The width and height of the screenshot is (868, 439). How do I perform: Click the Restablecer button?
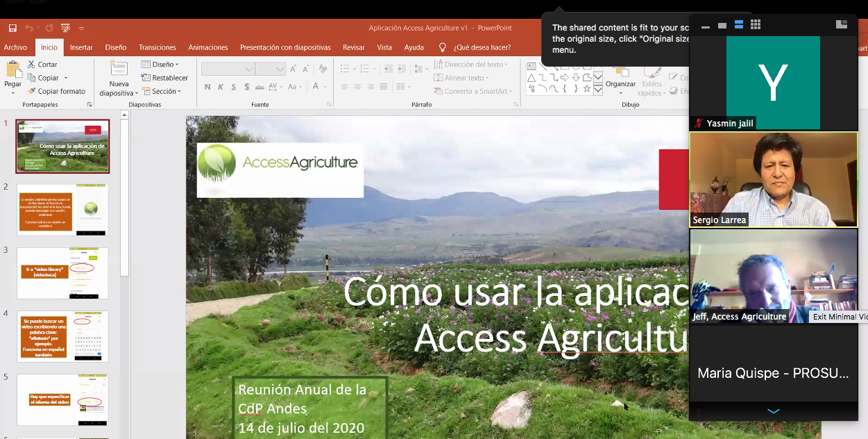pos(165,78)
